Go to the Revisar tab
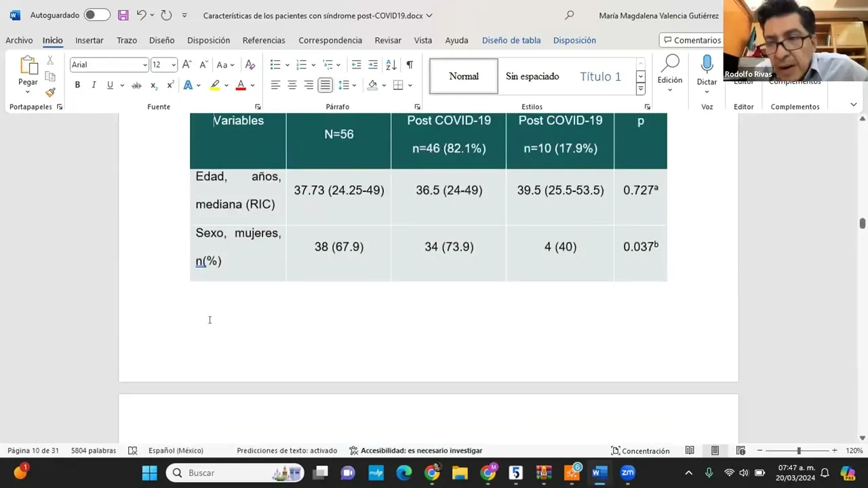The image size is (868, 488). click(x=388, y=40)
